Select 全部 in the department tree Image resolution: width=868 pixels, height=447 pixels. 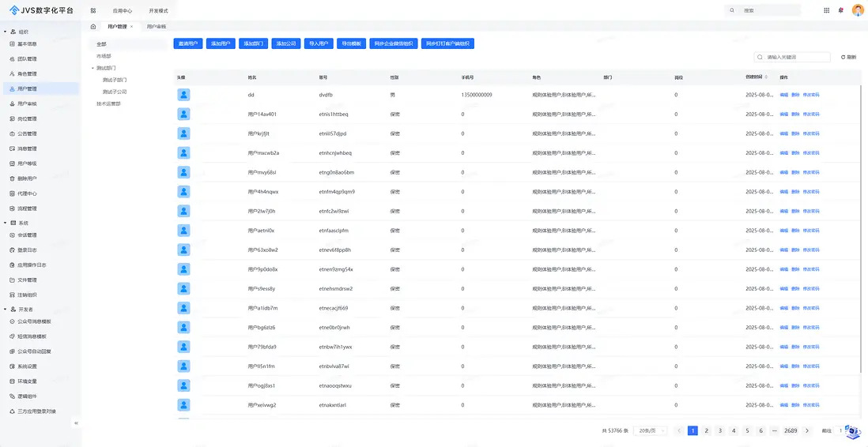coord(100,43)
